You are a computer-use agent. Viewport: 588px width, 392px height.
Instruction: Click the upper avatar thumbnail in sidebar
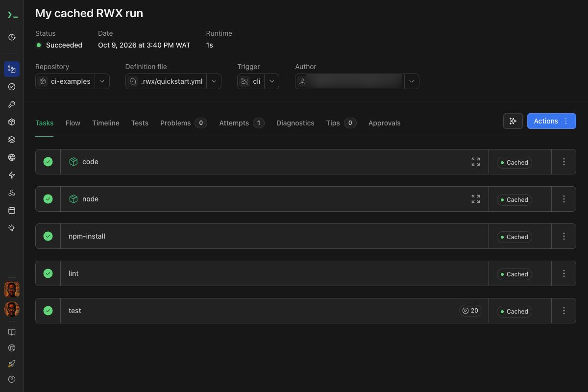tap(12, 290)
